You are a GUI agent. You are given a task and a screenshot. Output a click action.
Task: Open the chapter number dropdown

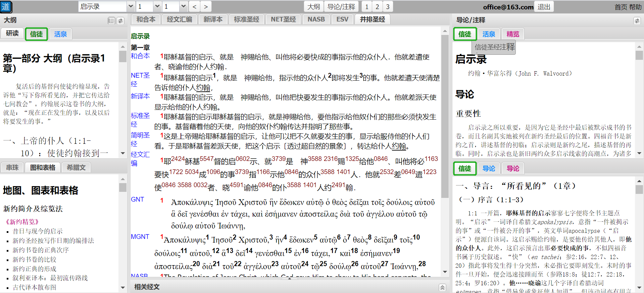point(157,7)
